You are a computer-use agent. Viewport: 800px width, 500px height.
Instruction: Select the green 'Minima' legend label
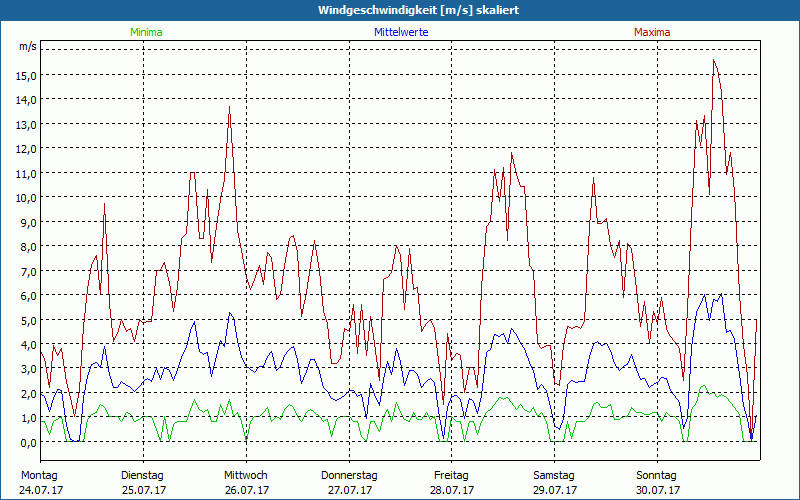click(146, 32)
